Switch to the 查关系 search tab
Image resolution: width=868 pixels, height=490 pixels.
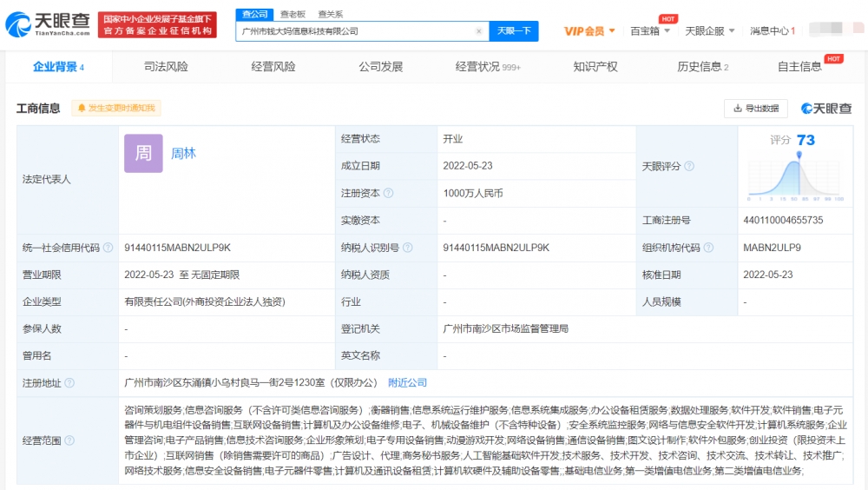[331, 14]
